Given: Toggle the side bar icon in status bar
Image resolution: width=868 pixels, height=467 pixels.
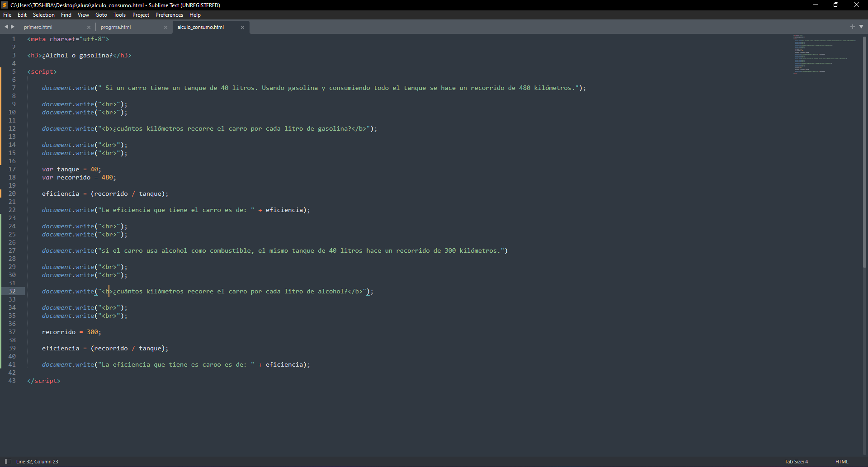Looking at the screenshot, I should click(x=8, y=462).
